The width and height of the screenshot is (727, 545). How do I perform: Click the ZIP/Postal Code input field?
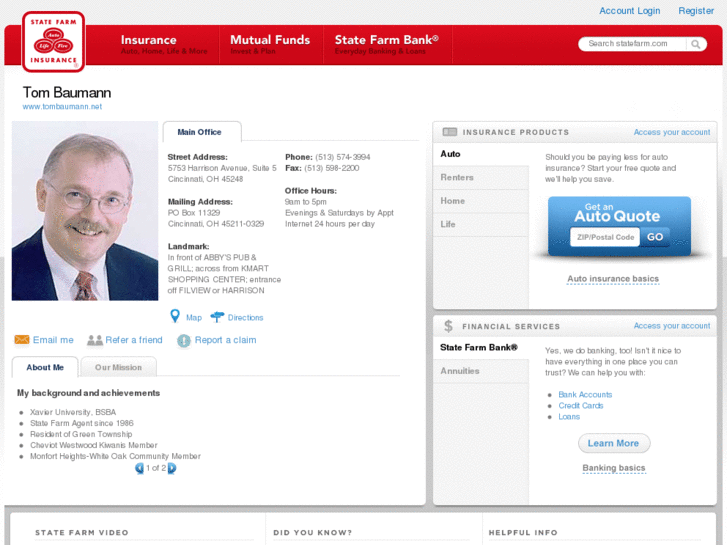[x=605, y=237]
